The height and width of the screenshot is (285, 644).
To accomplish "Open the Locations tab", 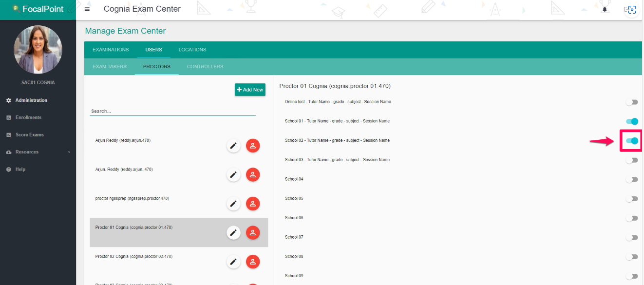I will [x=192, y=50].
